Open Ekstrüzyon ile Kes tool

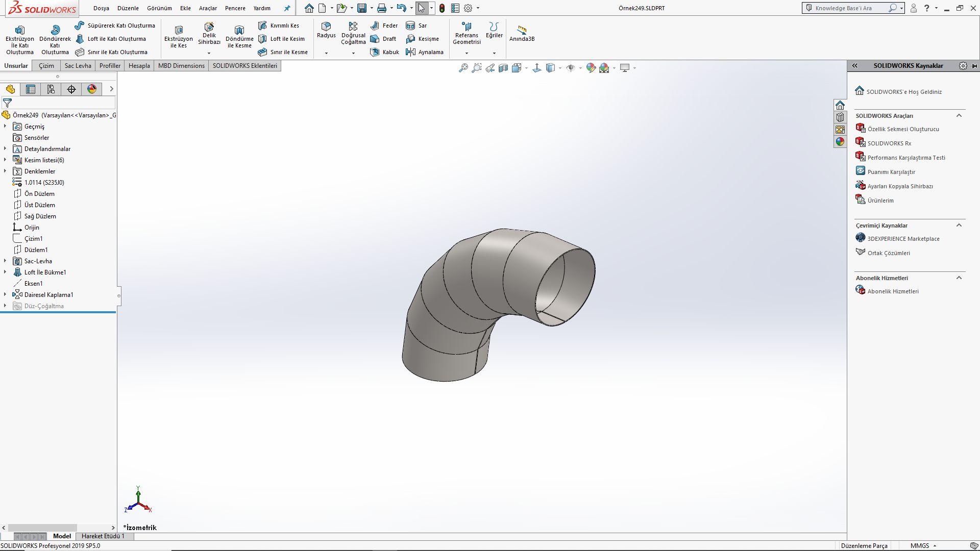(x=179, y=37)
